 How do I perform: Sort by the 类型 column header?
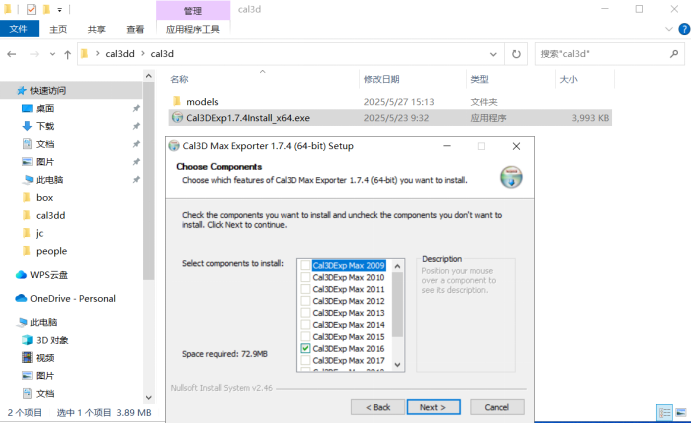(x=479, y=79)
